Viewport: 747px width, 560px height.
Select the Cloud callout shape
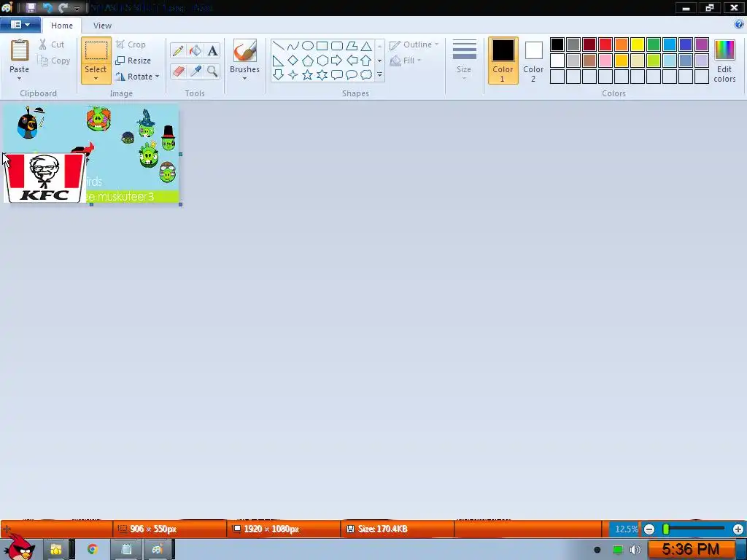366,75
